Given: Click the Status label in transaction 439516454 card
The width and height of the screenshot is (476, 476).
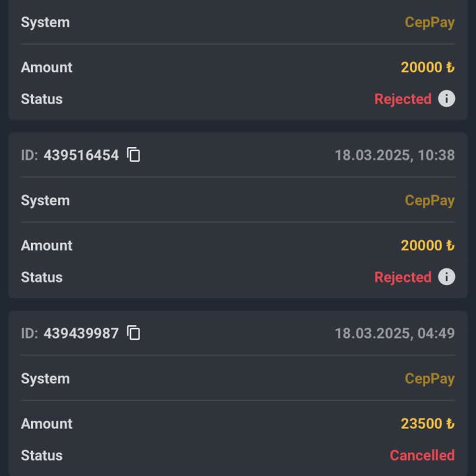Looking at the screenshot, I should [x=42, y=277].
